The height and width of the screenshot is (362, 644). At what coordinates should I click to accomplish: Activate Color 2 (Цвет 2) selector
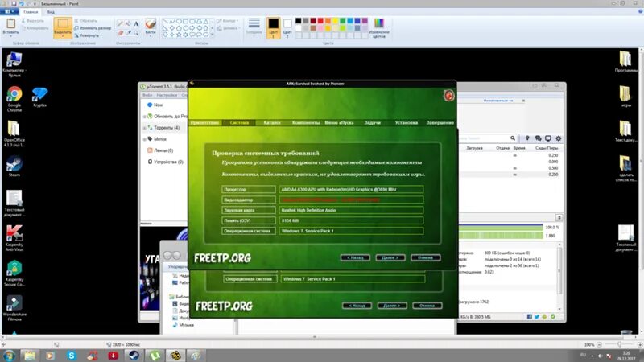[x=287, y=28]
